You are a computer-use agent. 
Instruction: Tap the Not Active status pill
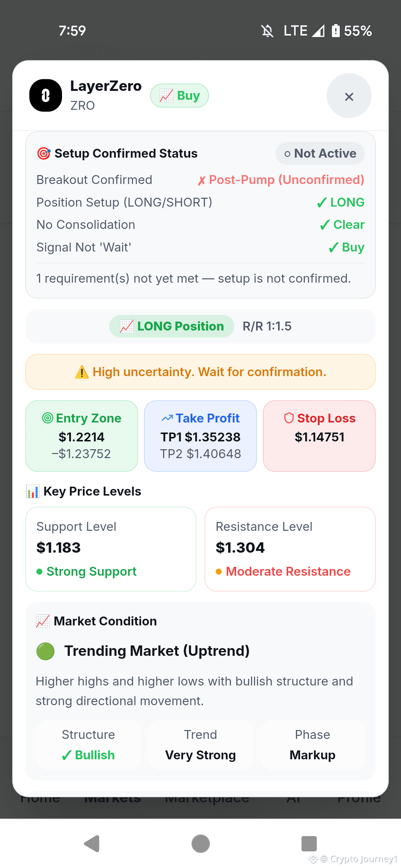tap(320, 154)
